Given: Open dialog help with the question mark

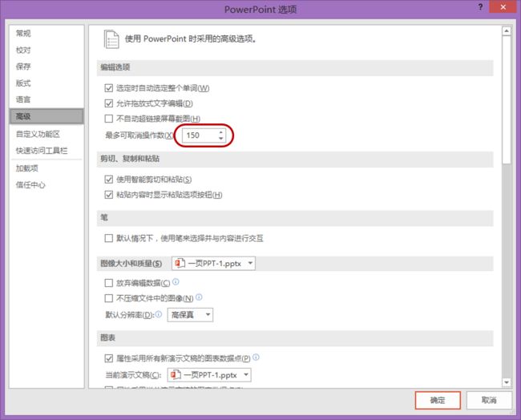Looking at the screenshot, I should 480,7.
